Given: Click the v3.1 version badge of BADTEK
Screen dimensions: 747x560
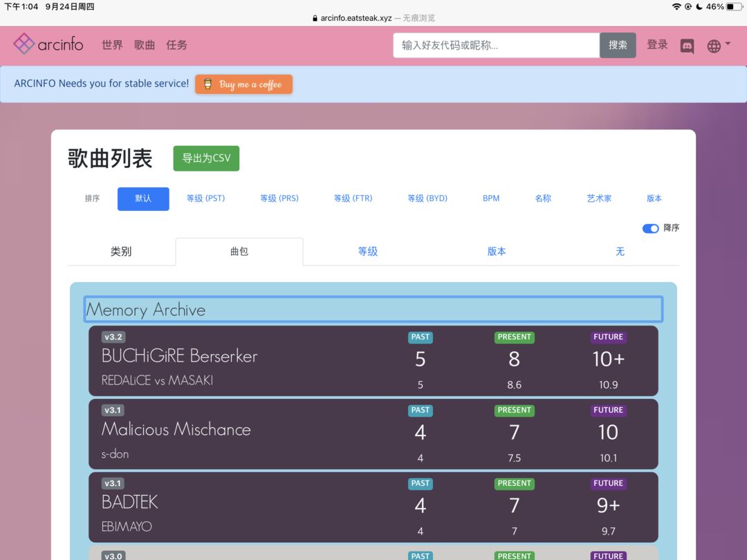Looking at the screenshot, I should point(113,483).
